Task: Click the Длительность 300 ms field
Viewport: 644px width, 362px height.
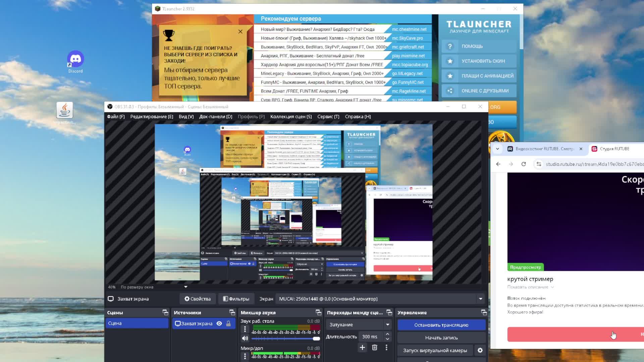Action: (x=371, y=337)
